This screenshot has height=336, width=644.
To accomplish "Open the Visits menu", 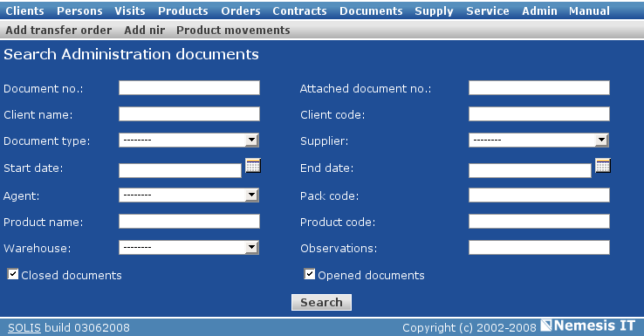I will click(130, 10).
